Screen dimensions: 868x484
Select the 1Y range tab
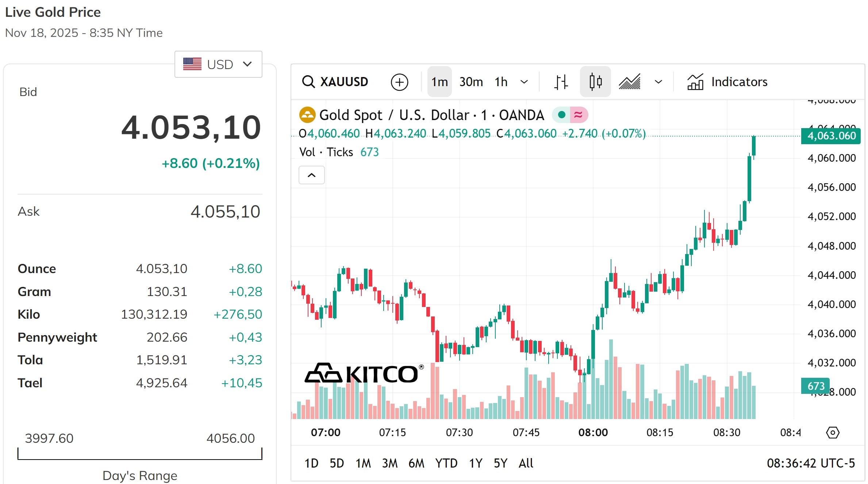[x=475, y=463]
